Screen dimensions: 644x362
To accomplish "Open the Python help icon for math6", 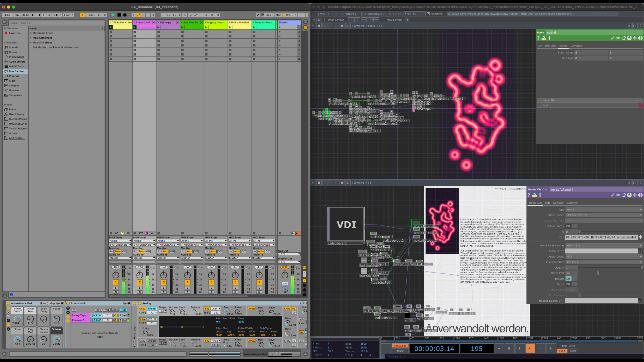I will (x=544, y=38).
